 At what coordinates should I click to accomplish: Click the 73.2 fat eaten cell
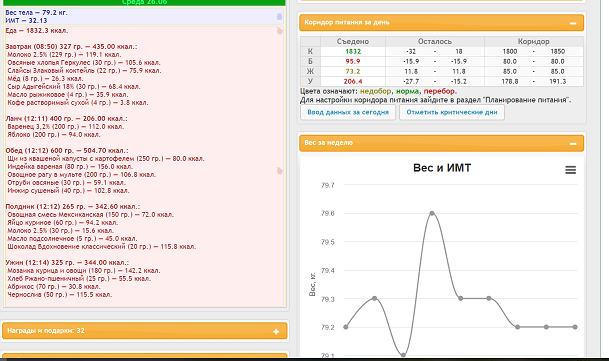tap(353, 72)
